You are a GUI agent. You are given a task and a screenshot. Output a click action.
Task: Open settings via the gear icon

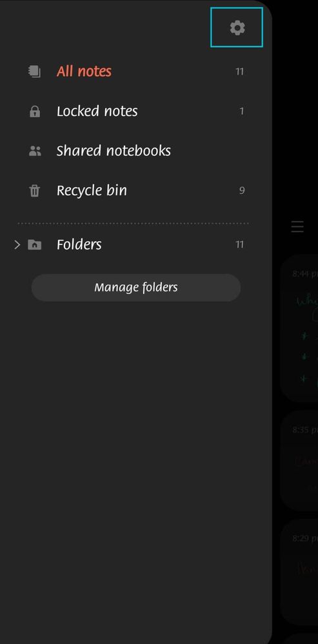237,28
